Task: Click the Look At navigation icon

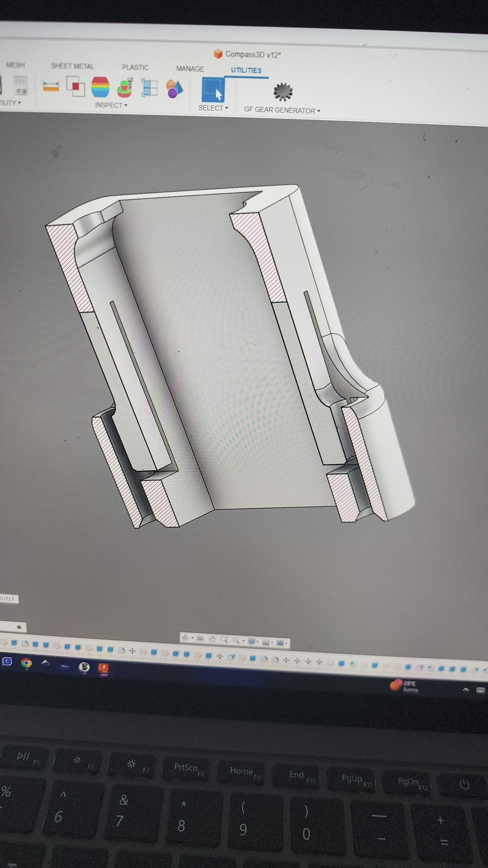Action: [200, 638]
